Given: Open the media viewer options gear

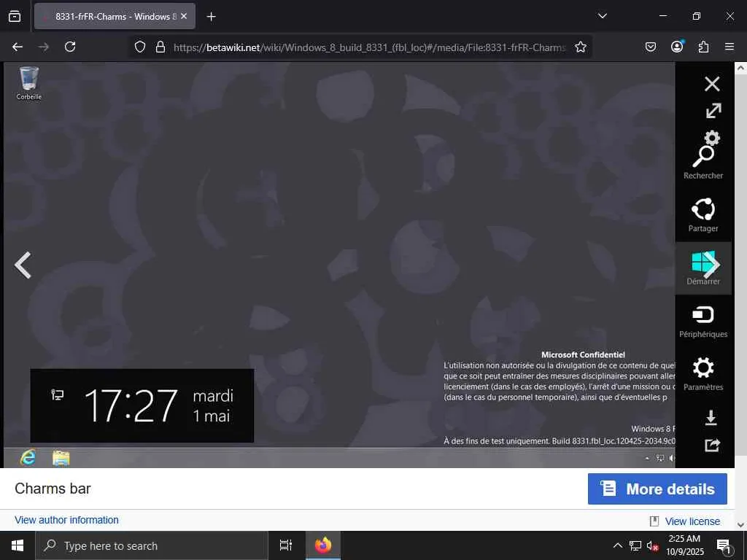Looking at the screenshot, I should pos(712,138).
